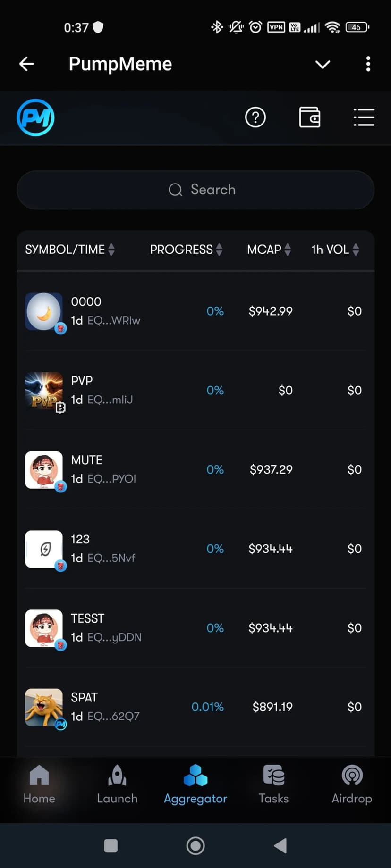Open the hamburger list menu icon
This screenshot has height=868, width=391.
tap(364, 117)
